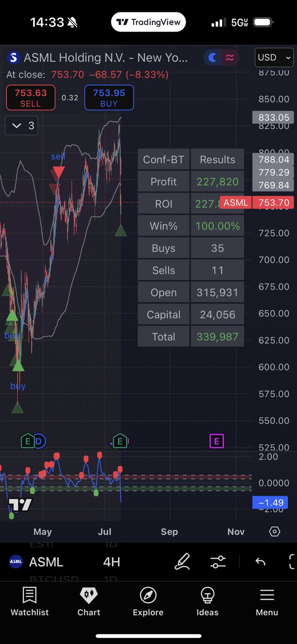This screenshot has width=297, height=644.
Task: Switch to the Chart tab
Action: [89, 601]
